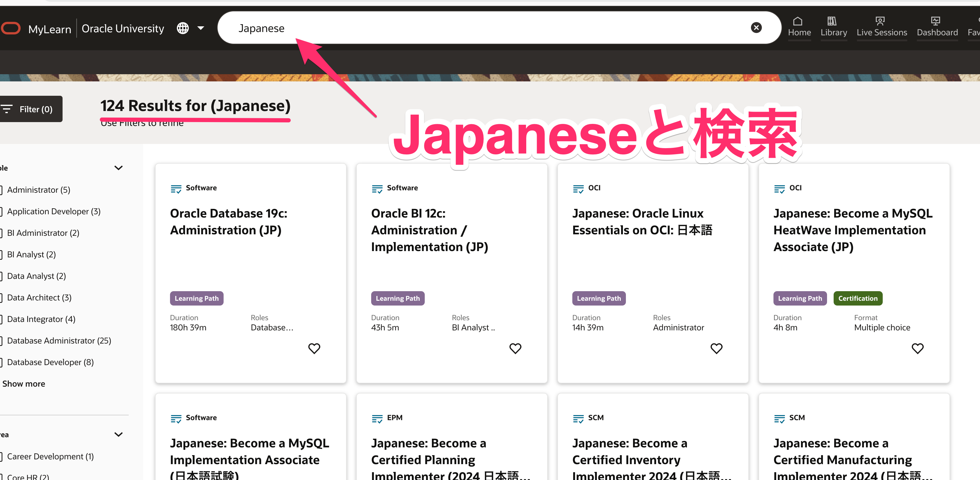Check the Database Administrator (25) filter
The width and height of the screenshot is (980, 480).
(1, 341)
